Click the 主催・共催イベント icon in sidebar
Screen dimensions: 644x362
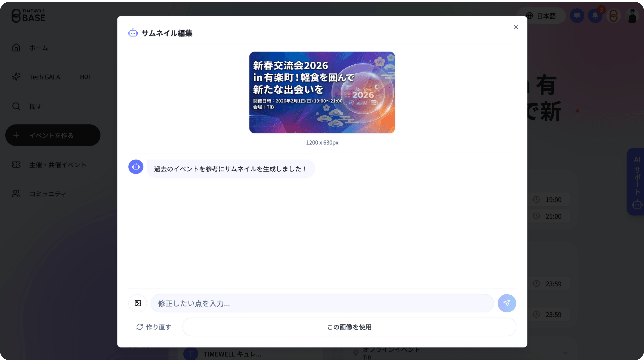[x=16, y=164]
